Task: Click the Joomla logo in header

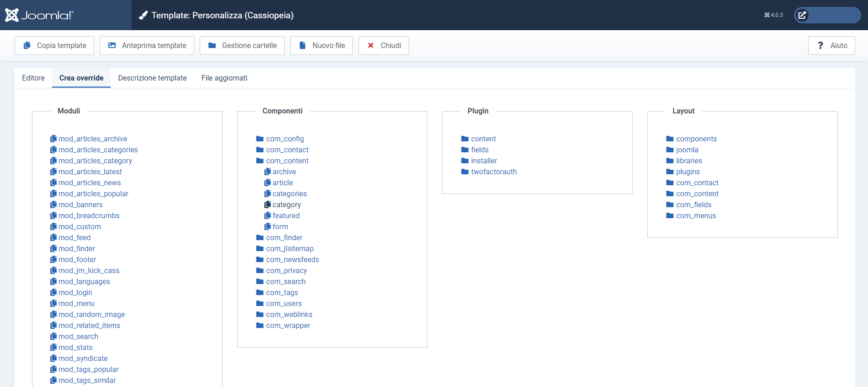Action: point(39,15)
